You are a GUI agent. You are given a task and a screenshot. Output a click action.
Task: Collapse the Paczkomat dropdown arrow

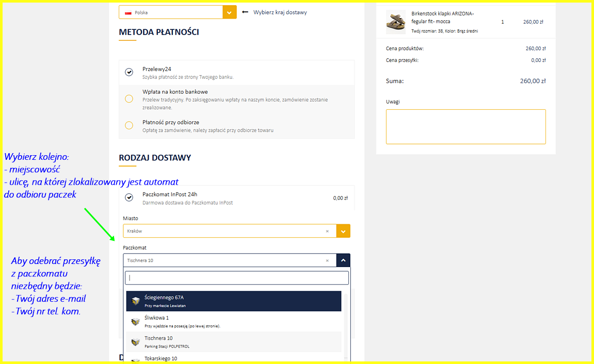coord(343,260)
